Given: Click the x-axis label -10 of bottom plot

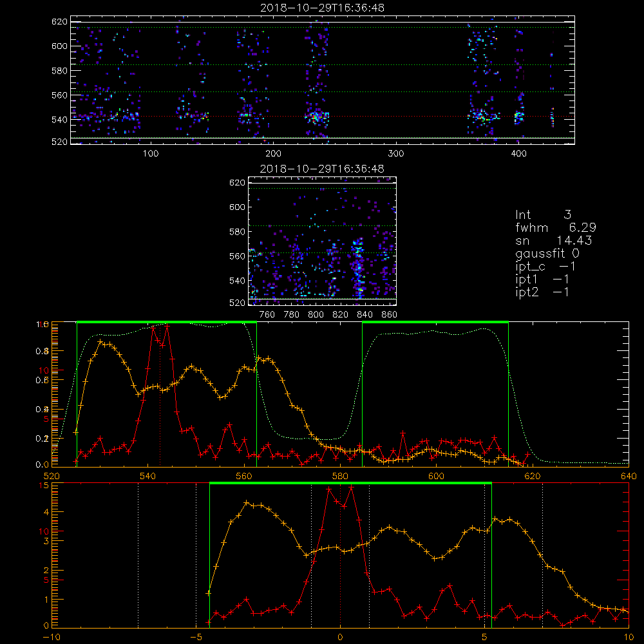Looking at the screenshot, I should 52,638.
